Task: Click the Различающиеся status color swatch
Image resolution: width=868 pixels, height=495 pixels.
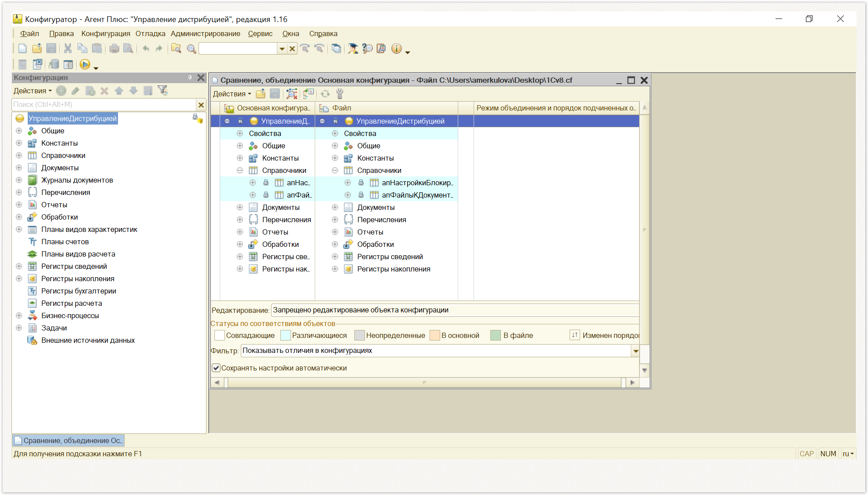Action: coord(286,335)
